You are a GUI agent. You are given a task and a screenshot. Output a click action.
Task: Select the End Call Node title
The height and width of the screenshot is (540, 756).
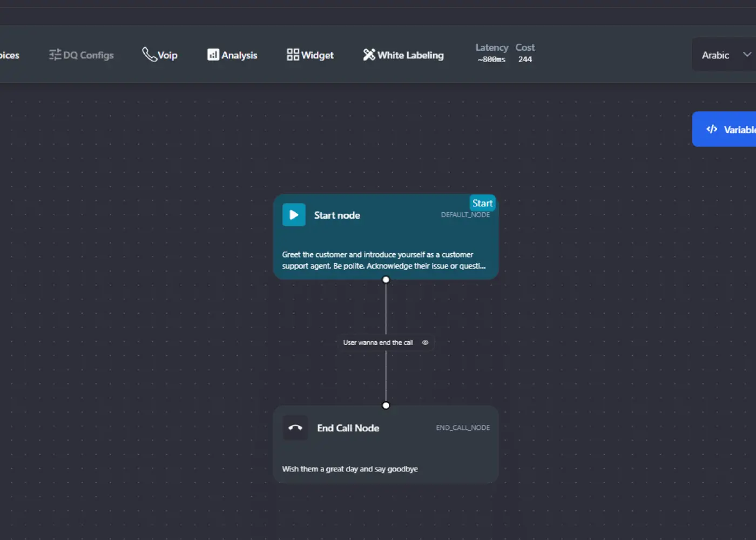pos(348,428)
